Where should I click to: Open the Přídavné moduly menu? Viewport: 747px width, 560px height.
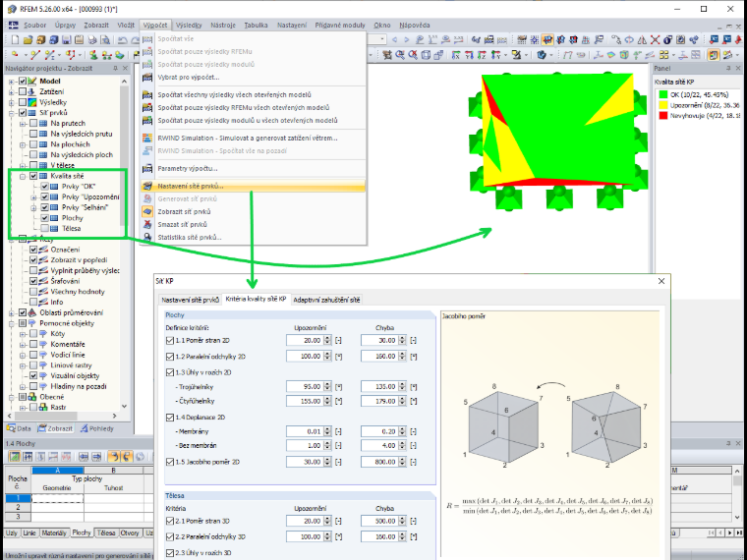pyautogui.click(x=340, y=26)
